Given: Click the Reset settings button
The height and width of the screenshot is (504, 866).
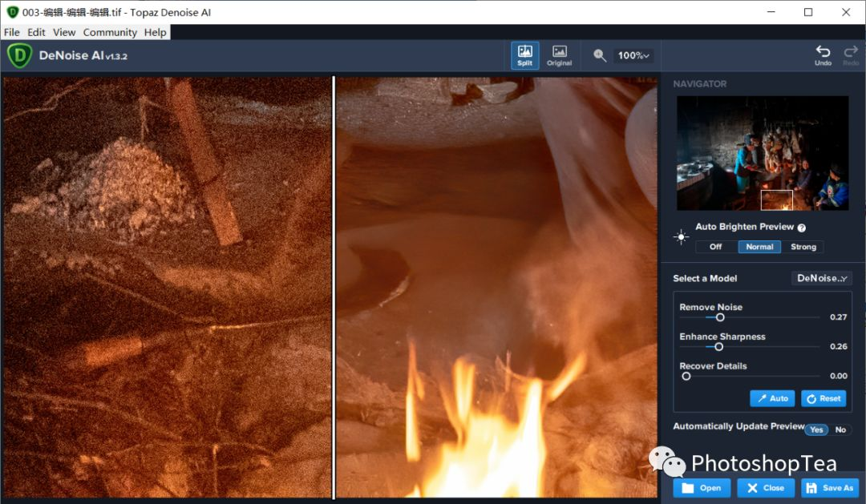Looking at the screenshot, I should (x=824, y=398).
